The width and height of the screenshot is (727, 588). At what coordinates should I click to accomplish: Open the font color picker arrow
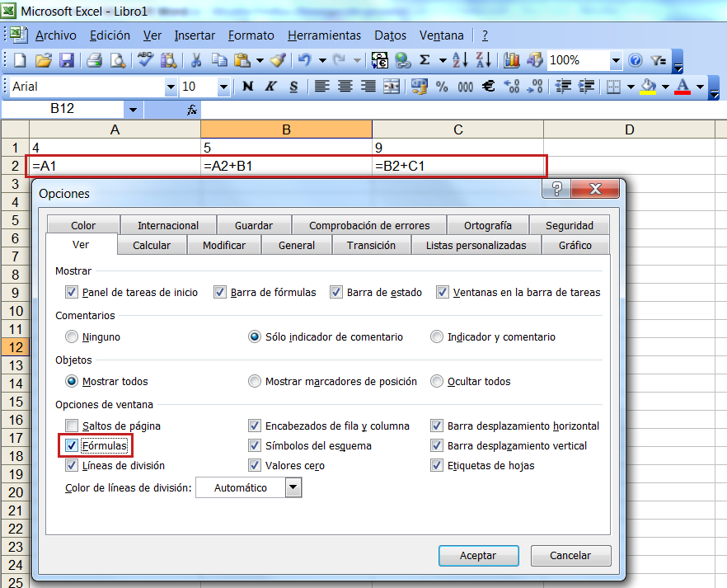[x=701, y=86]
